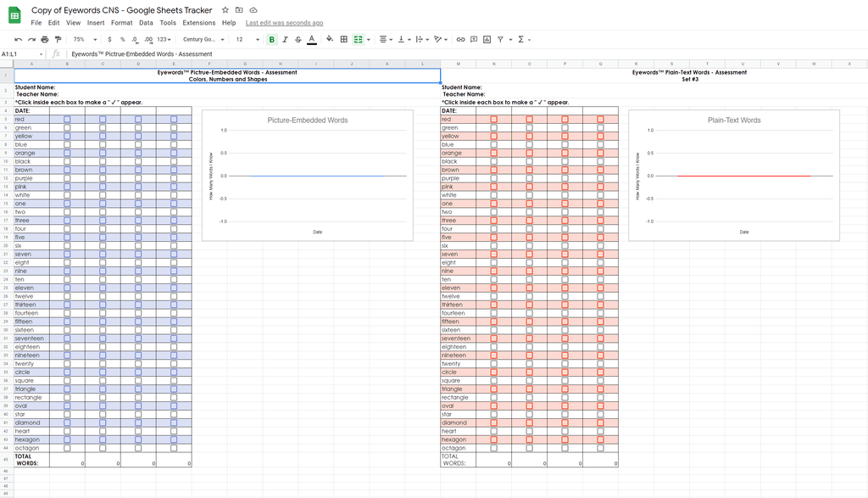Check the 'red' box in column N
868x498 pixels.
click(494, 119)
